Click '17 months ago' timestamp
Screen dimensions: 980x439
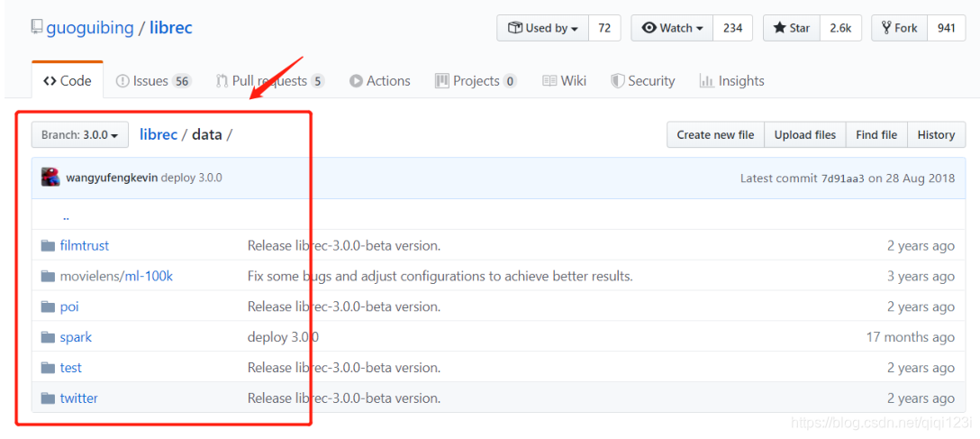pos(911,338)
